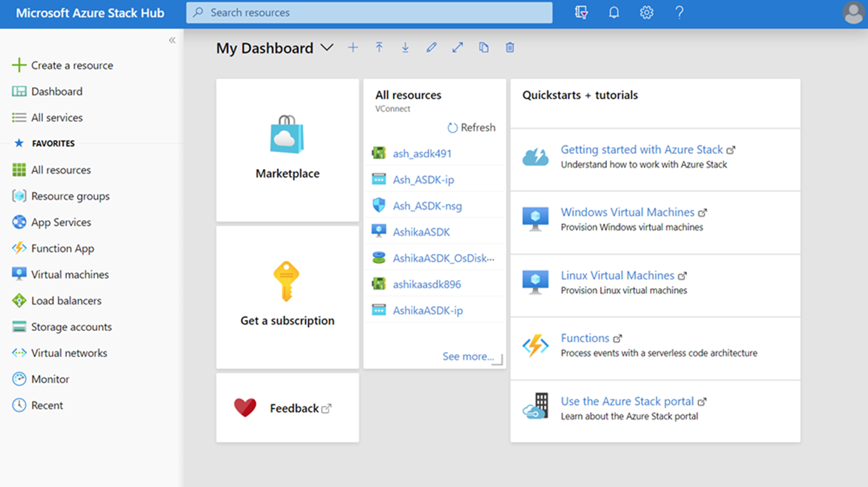Open the Feedback tile

[287, 408]
